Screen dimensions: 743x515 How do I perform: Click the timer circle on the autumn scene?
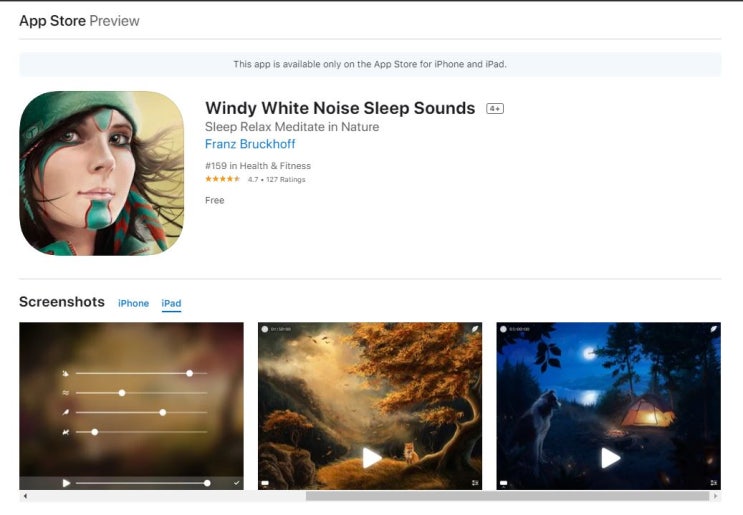click(x=265, y=329)
